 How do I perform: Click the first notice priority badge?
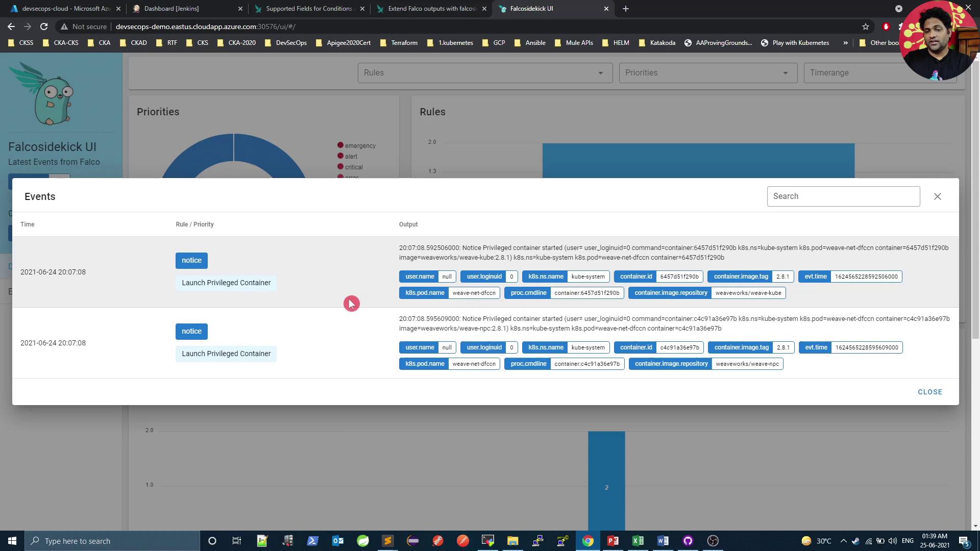pos(191,261)
